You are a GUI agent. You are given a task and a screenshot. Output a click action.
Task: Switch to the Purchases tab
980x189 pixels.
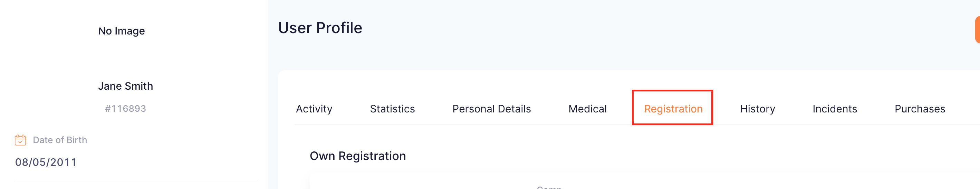click(920, 109)
